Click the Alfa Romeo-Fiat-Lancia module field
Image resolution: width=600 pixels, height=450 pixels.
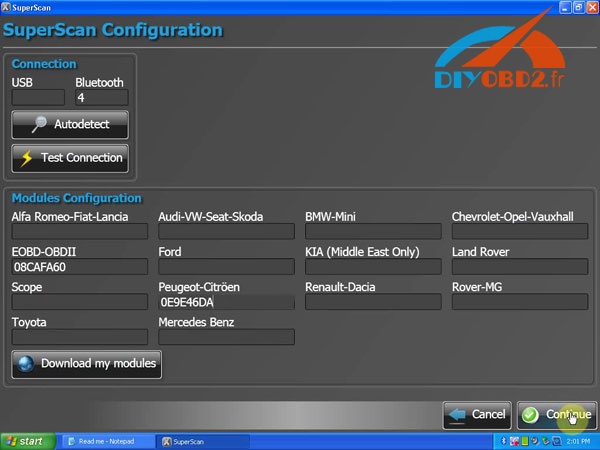(x=80, y=232)
